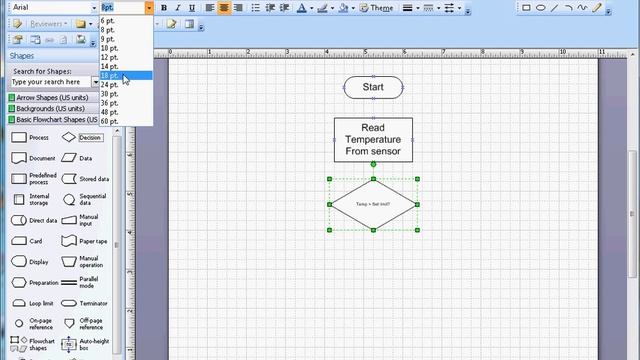Click the Search for Shapes field
This screenshot has height=360, width=640.
pyautogui.click(x=51, y=82)
